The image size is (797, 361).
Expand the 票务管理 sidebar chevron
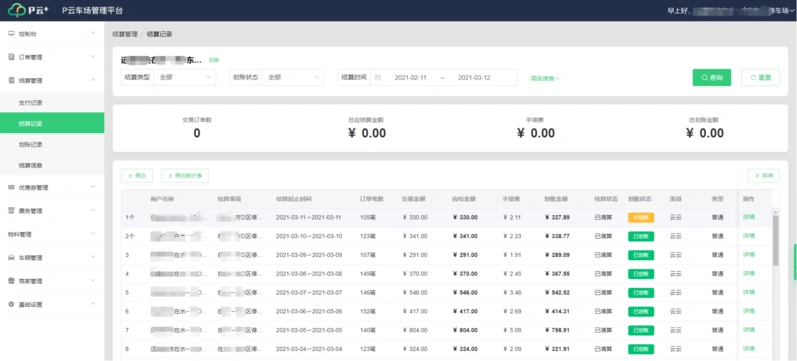point(93,210)
